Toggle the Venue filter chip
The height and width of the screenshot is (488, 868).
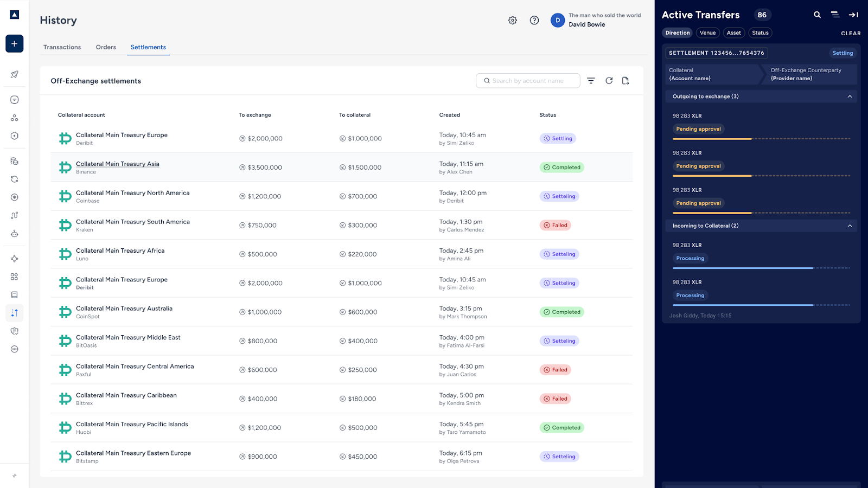point(707,33)
